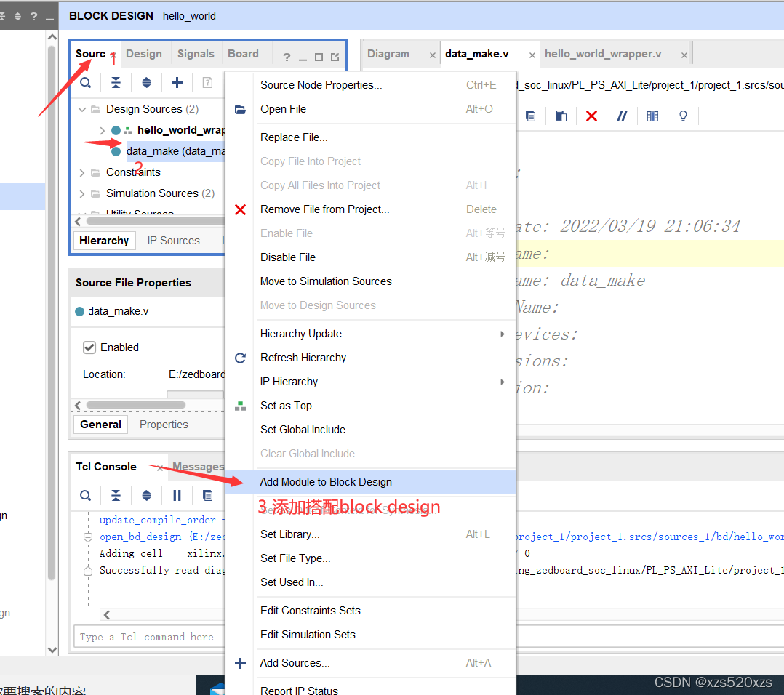Expand all in Tcl Console toolbar
This screenshot has height=695, width=784.
click(x=146, y=495)
